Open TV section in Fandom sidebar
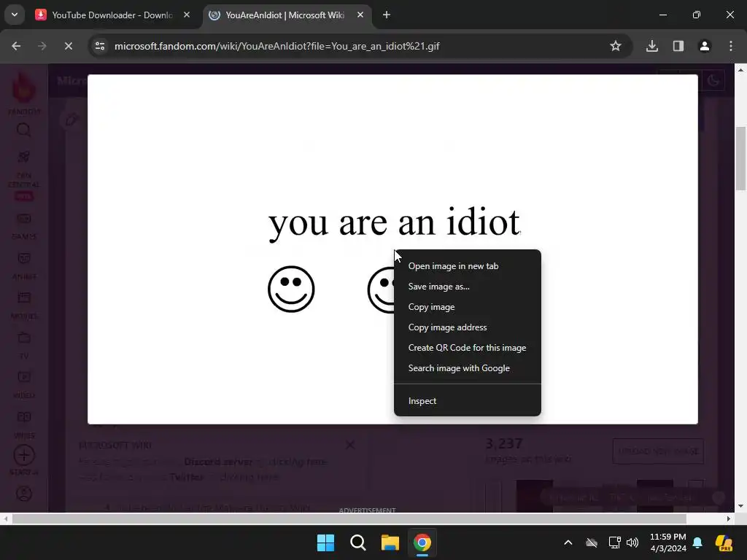747x560 pixels. [24, 346]
